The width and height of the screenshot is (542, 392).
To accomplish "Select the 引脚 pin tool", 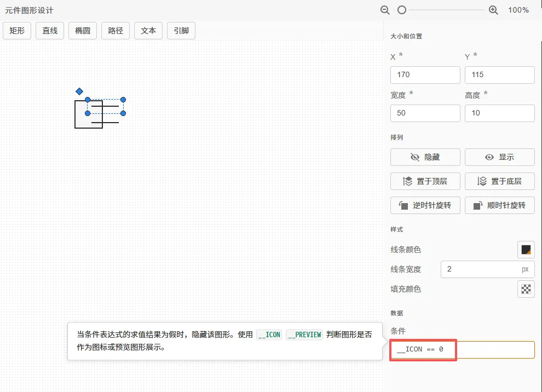I will pyautogui.click(x=181, y=31).
